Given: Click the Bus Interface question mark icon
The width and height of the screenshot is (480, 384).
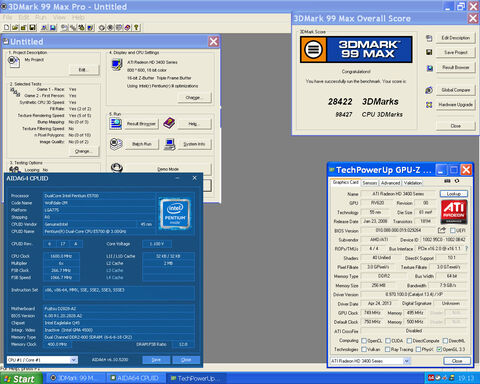Looking at the screenshot, I should [x=466, y=248].
